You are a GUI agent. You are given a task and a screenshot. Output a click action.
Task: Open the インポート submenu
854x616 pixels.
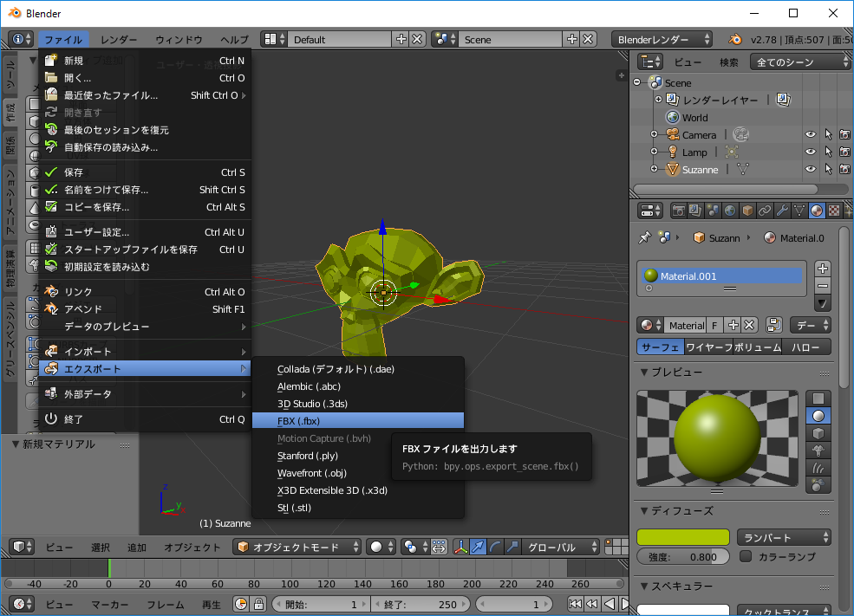pyautogui.click(x=145, y=352)
